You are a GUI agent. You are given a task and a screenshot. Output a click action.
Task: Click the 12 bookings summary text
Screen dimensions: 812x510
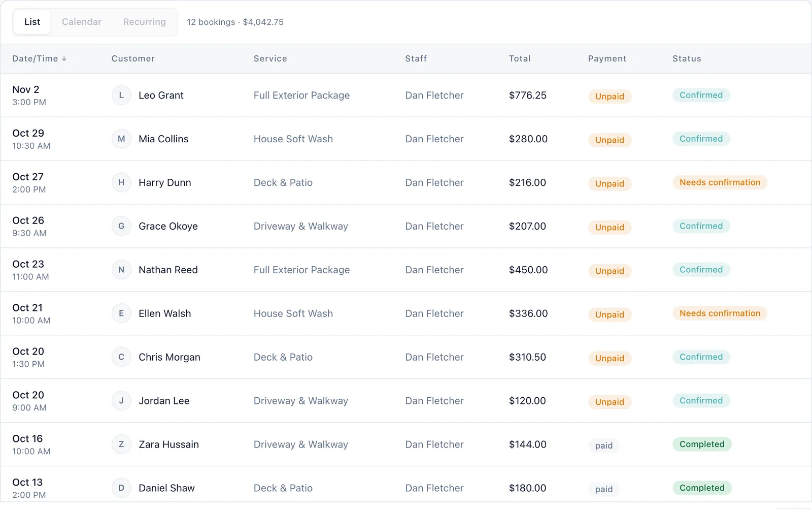point(235,22)
